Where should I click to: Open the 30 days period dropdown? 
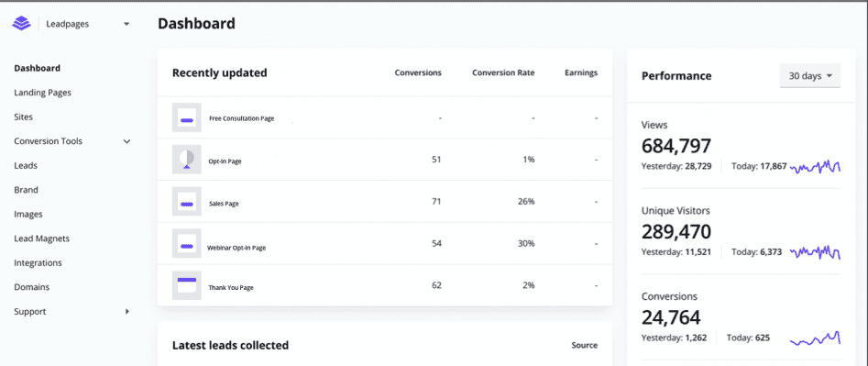(x=810, y=76)
